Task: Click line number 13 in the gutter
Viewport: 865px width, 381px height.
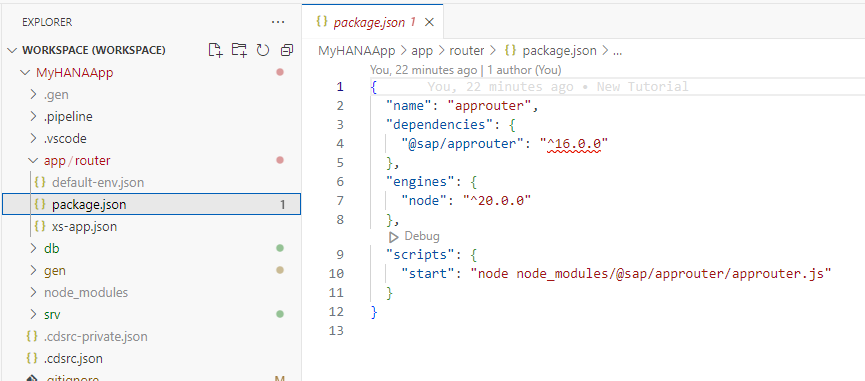Action: click(x=335, y=331)
